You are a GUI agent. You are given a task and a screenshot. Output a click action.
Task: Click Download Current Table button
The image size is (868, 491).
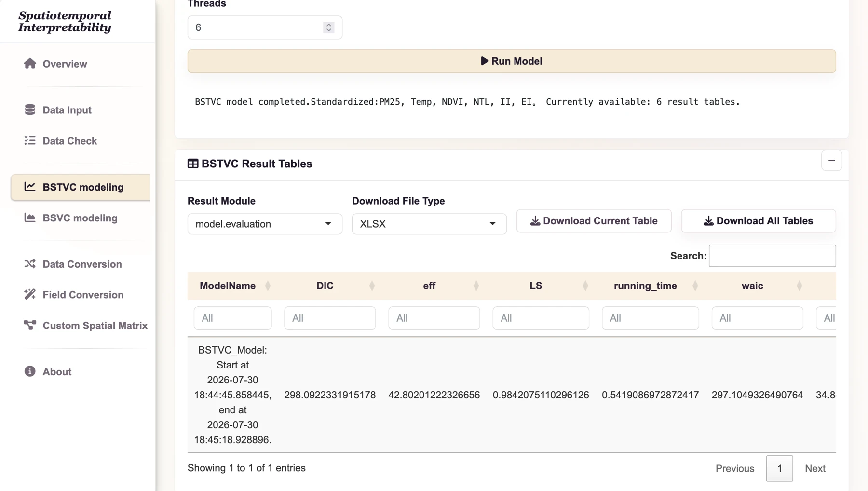pos(594,221)
